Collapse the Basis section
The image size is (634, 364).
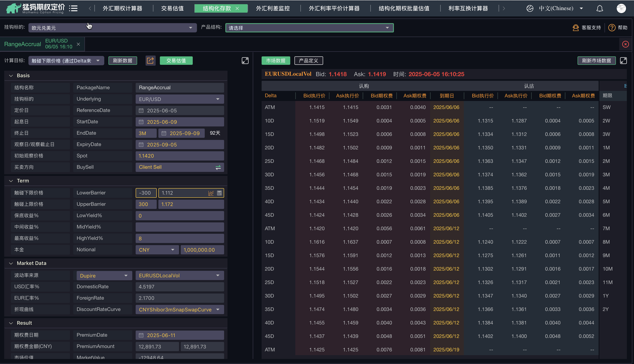tap(11, 76)
